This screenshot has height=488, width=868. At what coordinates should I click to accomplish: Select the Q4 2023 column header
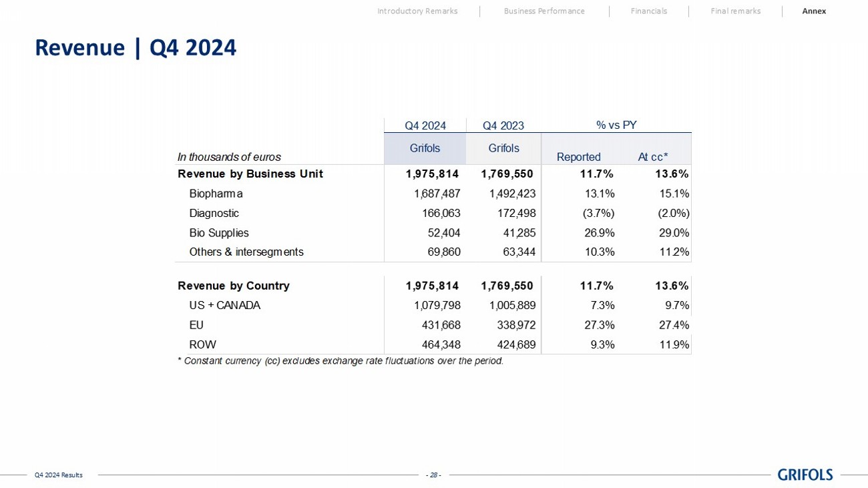(x=503, y=126)
